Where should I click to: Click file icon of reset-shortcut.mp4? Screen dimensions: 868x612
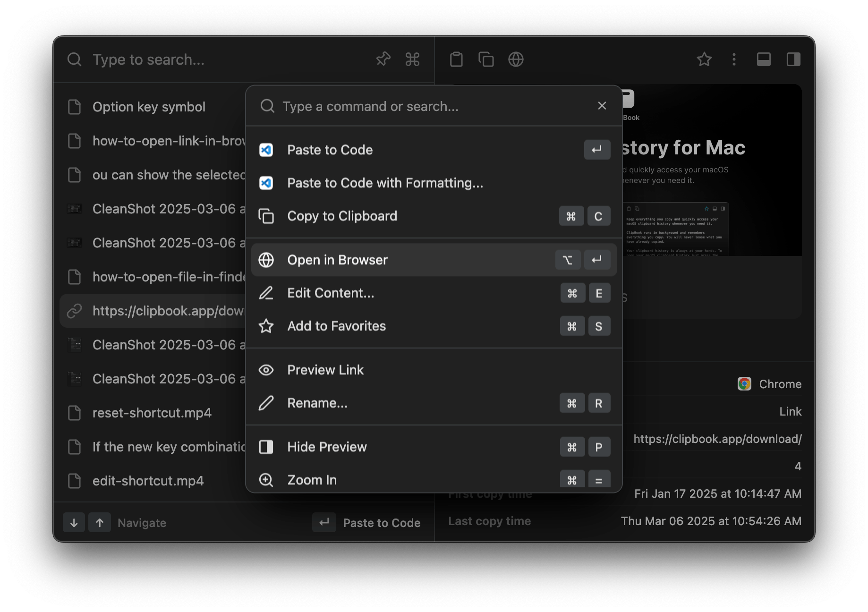coord(74,413)
